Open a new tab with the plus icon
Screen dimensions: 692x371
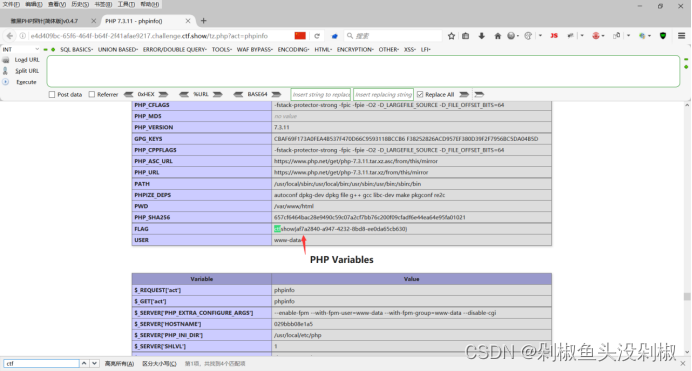(203, 21)
